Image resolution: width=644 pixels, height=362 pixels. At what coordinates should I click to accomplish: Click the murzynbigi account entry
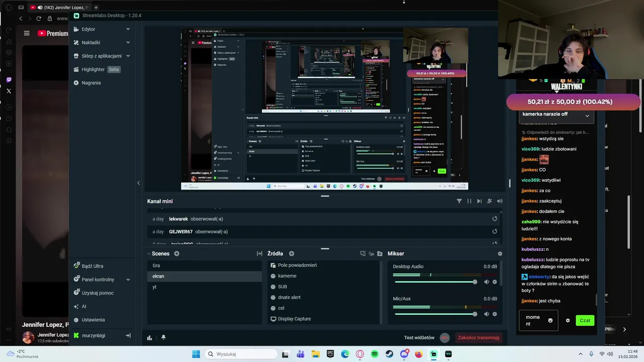click(x=93, y=335)
